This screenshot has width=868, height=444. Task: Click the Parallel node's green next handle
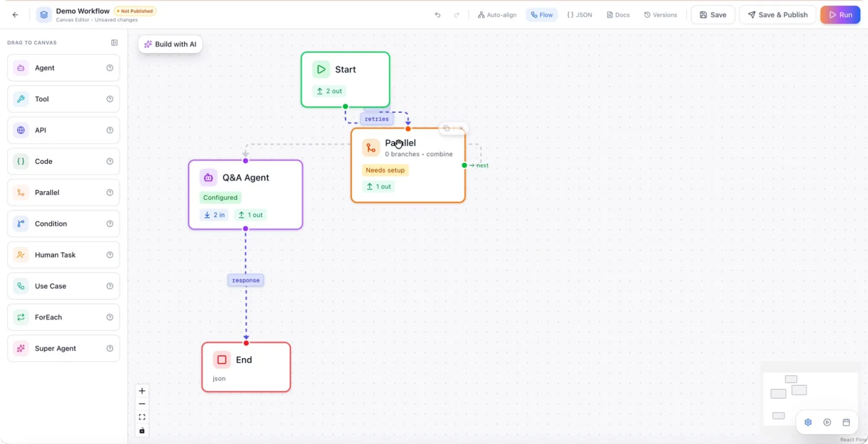click(464, 165)
